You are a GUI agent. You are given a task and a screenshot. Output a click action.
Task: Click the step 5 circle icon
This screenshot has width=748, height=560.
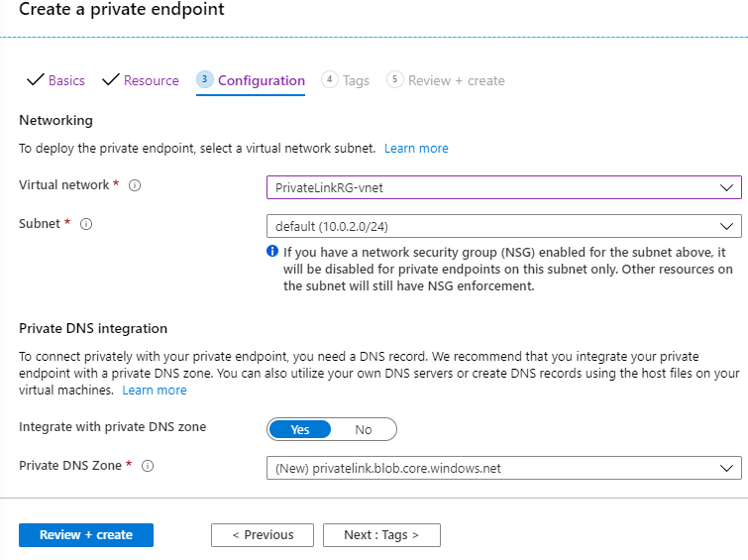coord(395,79)
